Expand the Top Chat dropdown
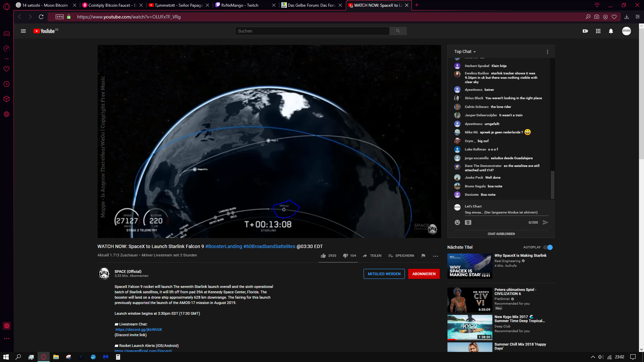Image resolution: width=644 pixels, height=362 pixels. [465, 52]
